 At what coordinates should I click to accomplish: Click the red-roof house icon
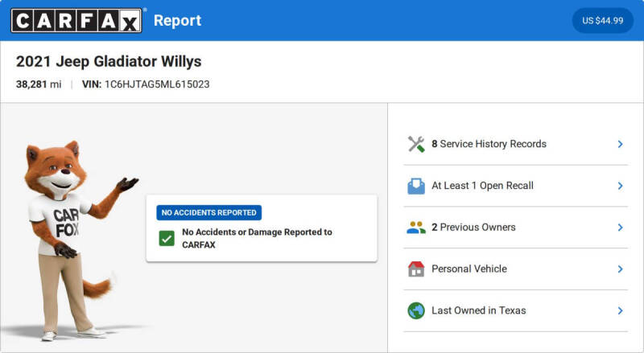(416, 269)
